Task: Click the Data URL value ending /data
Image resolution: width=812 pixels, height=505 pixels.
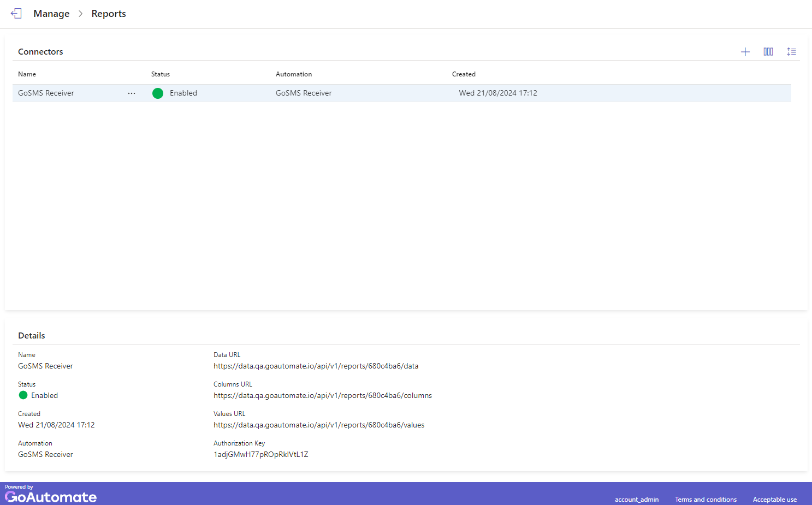Action: point(316,366)
